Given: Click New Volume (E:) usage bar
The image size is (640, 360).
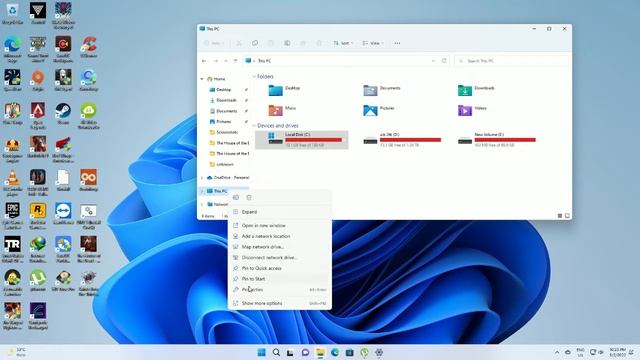Looking at the screenshot, I should pyautogui.click(x=505, y=140).
